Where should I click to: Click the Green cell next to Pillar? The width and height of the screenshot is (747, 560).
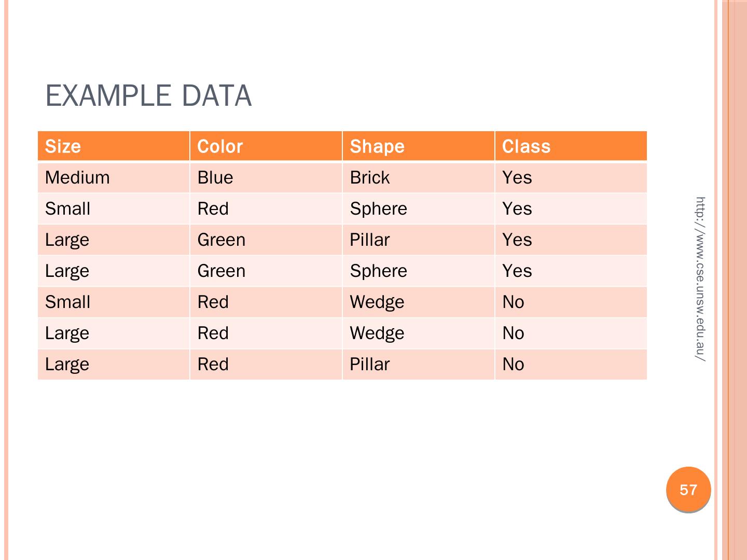[221, 240]
